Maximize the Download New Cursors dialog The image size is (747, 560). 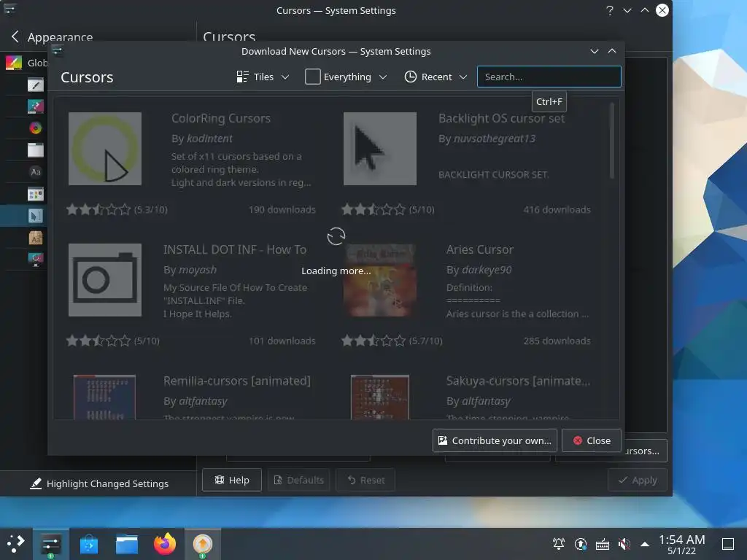[612, 52]
